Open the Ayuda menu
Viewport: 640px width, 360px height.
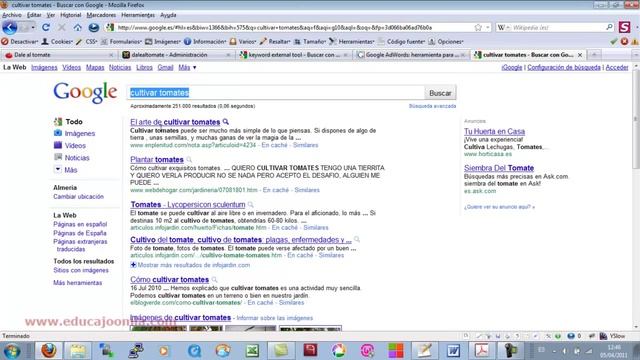click(168, 15)
